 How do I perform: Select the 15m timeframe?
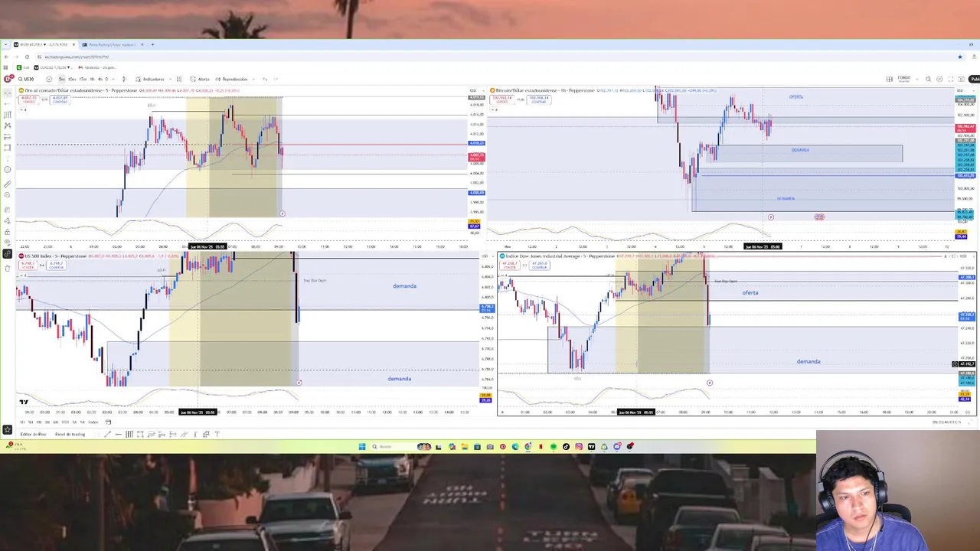(83, 79)
